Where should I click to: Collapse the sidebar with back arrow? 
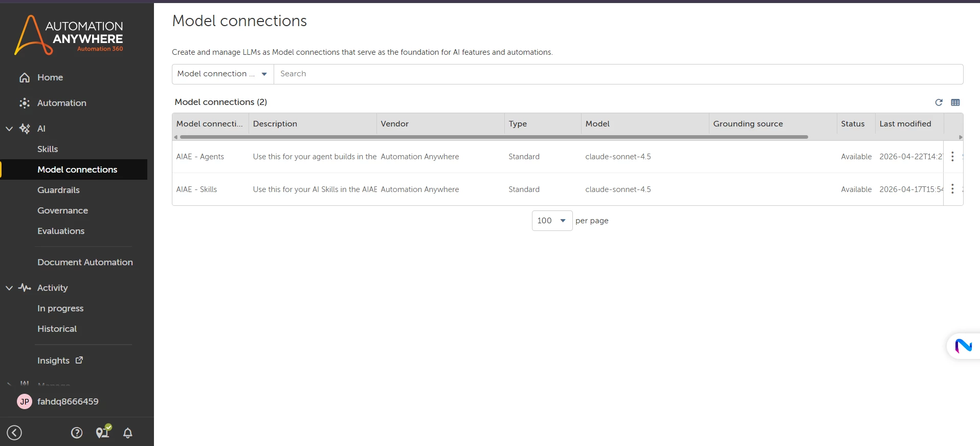[x=14, y=433]
